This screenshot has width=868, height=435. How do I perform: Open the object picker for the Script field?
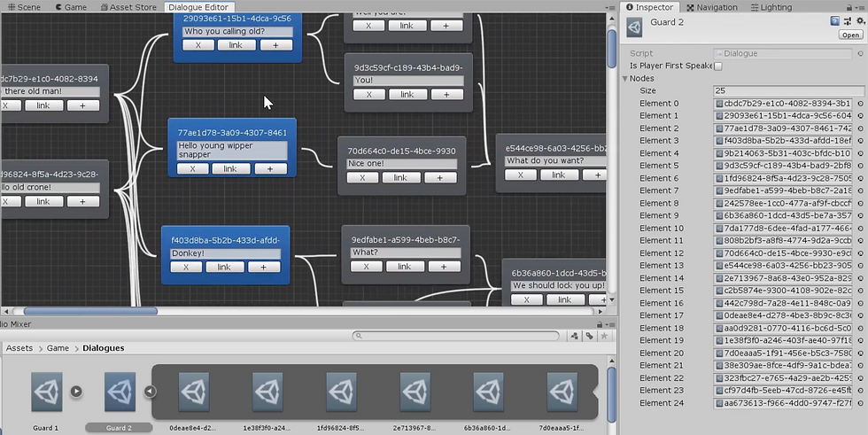point(860,54)
